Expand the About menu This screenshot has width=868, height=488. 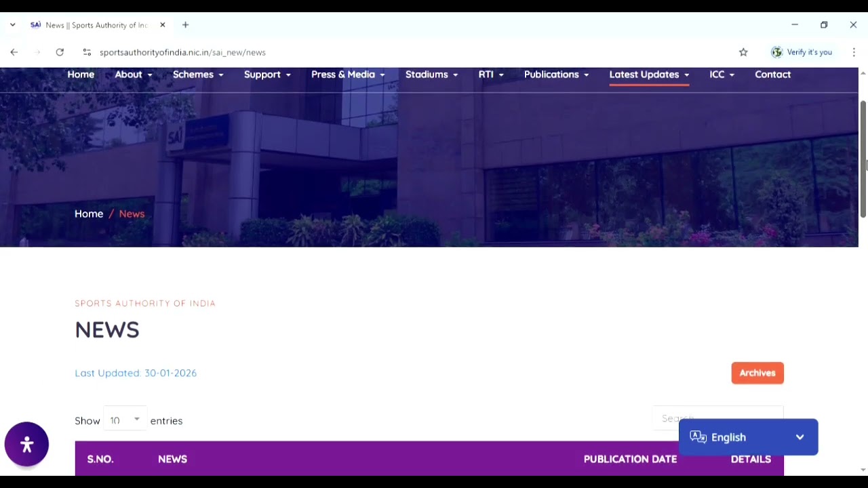click(133, 75)
